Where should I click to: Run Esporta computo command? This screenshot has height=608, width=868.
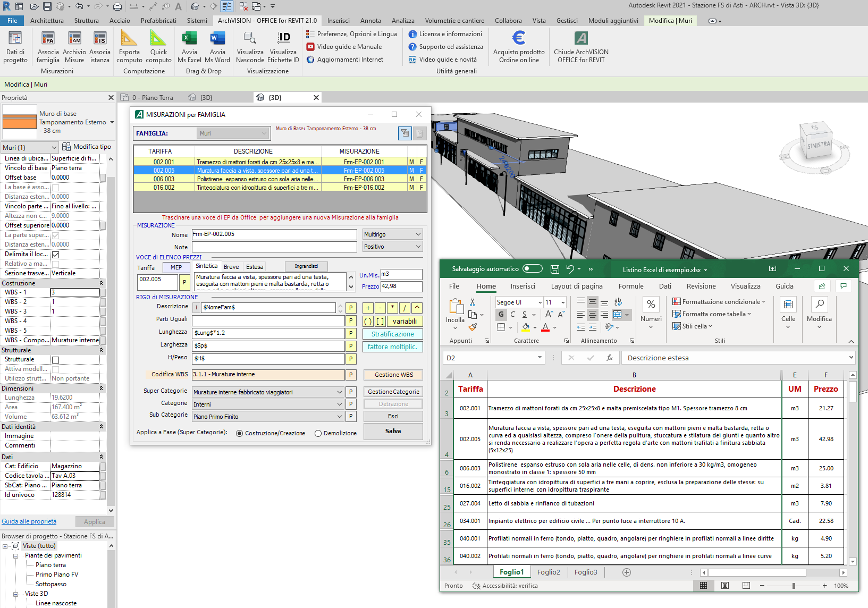click(129, 47)
